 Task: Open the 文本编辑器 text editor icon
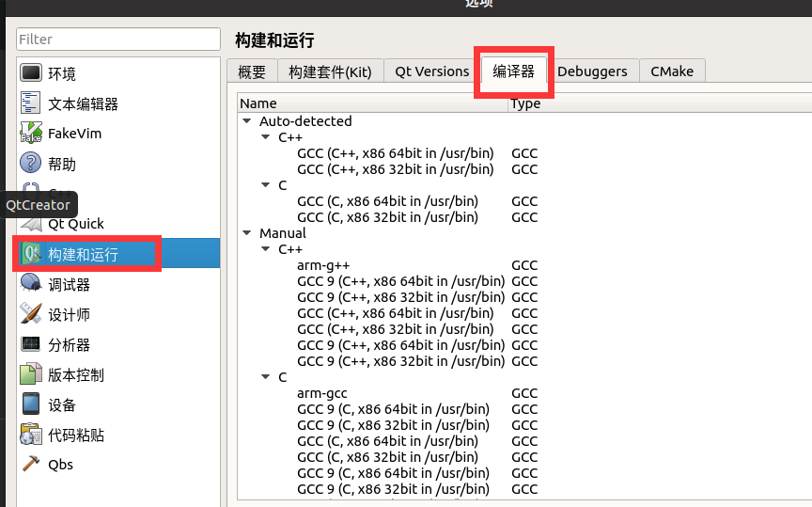31,103
